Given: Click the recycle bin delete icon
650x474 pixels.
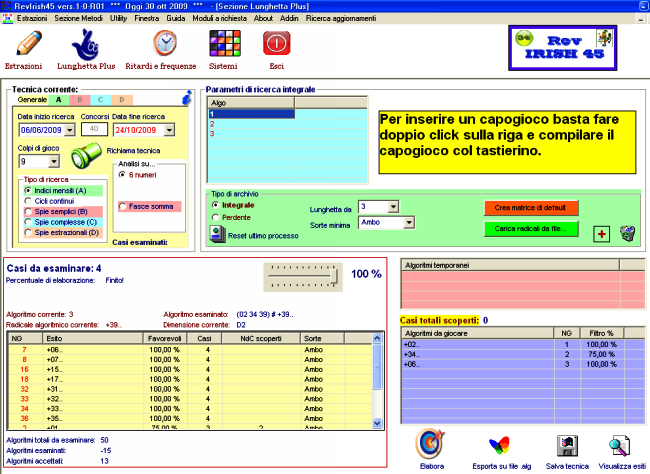Looking at the screenshot, I should pos(628,233).
